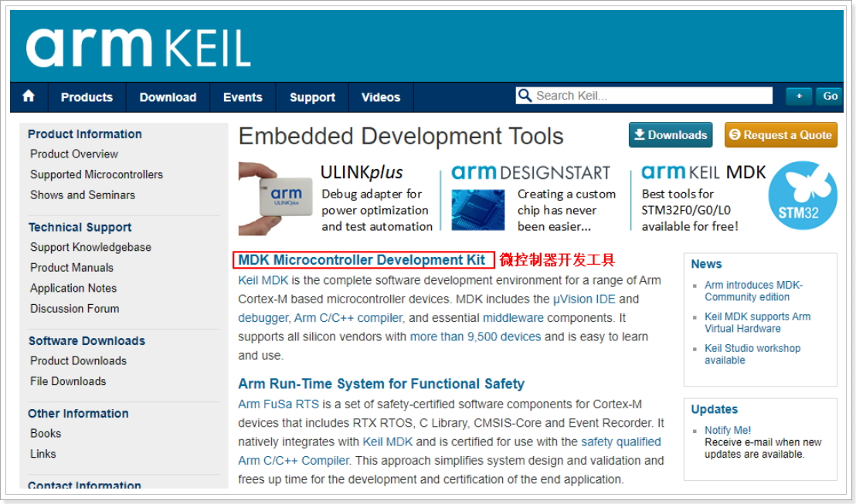Open the Books link
The width and height of the screenshot is (856, 504).
tap(46, 433)
